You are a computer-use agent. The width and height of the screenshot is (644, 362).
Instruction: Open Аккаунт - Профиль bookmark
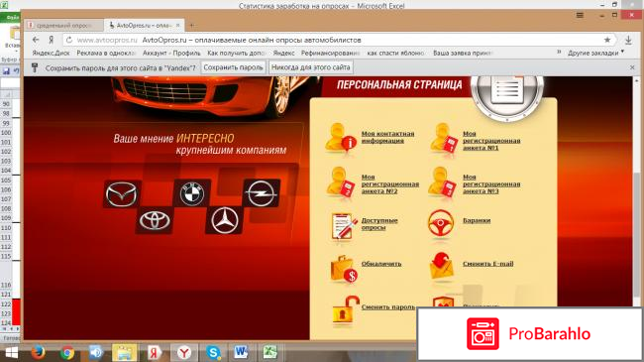coord(171,54)
